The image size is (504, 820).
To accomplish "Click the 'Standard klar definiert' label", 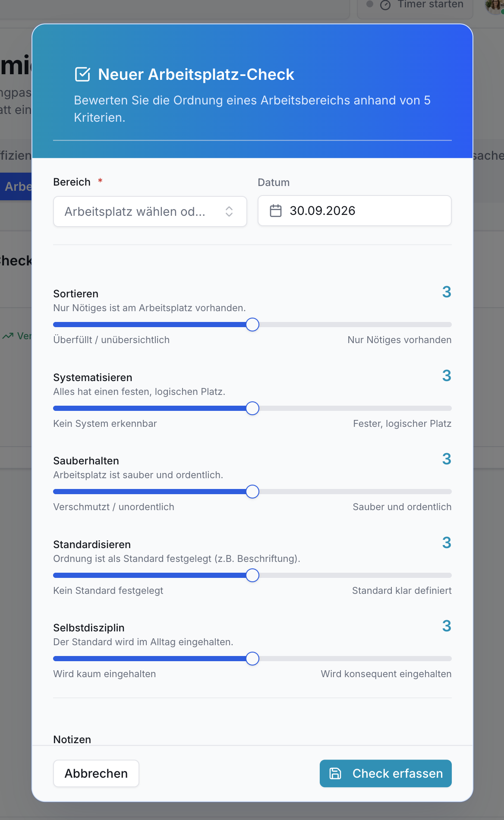I will tap(402, 591).
